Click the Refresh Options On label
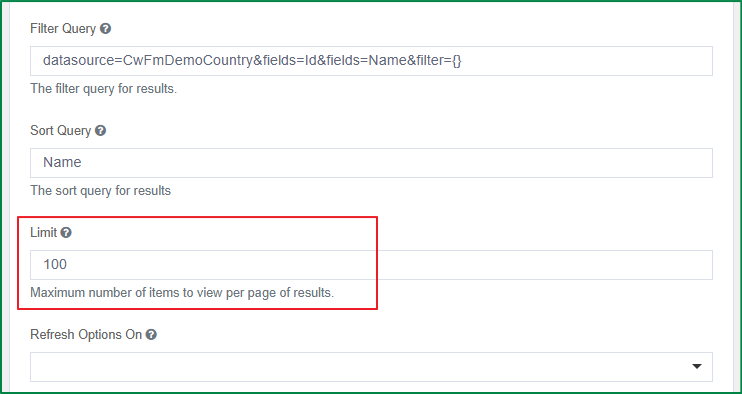 [x=86, y=335]
